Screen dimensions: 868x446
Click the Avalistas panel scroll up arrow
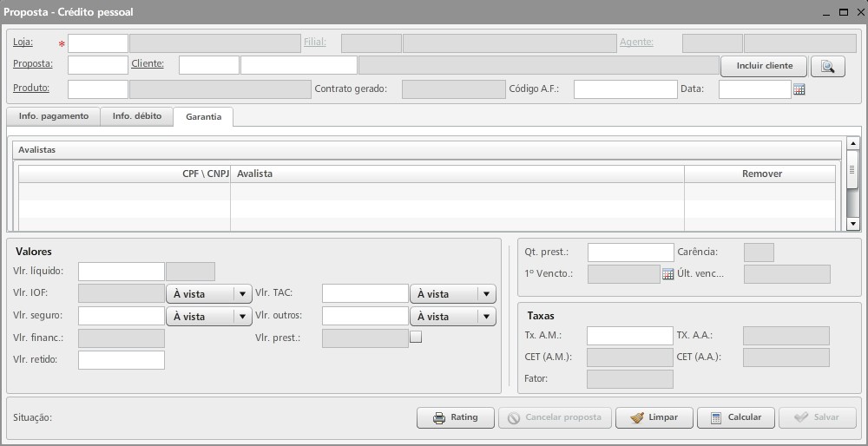point(853,143)
